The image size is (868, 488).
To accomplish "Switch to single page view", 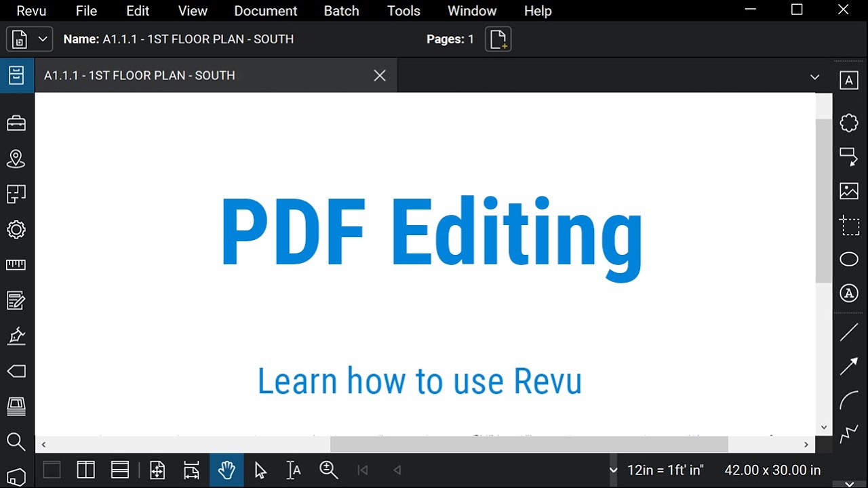I will (x=52, y=470).
